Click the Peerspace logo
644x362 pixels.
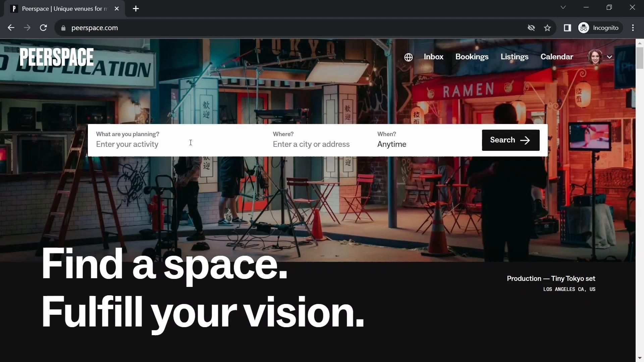coord(56,57)
